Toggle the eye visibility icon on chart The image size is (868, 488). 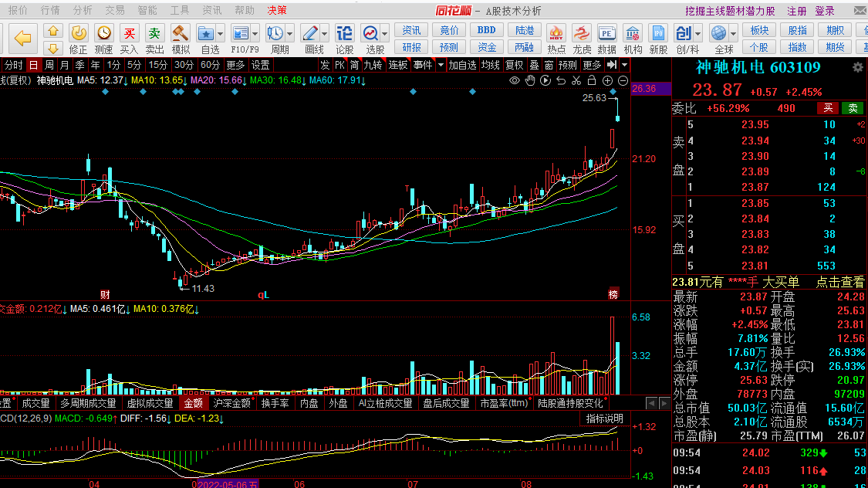515,81
